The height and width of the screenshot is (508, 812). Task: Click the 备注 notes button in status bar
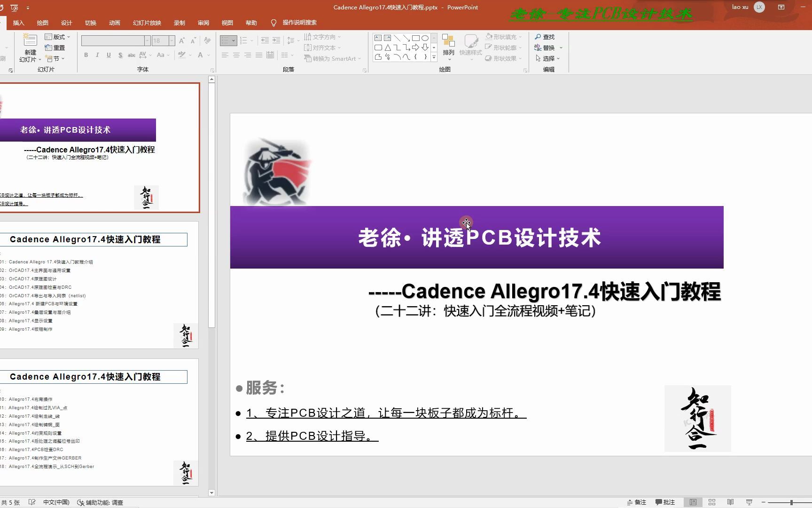637,502
